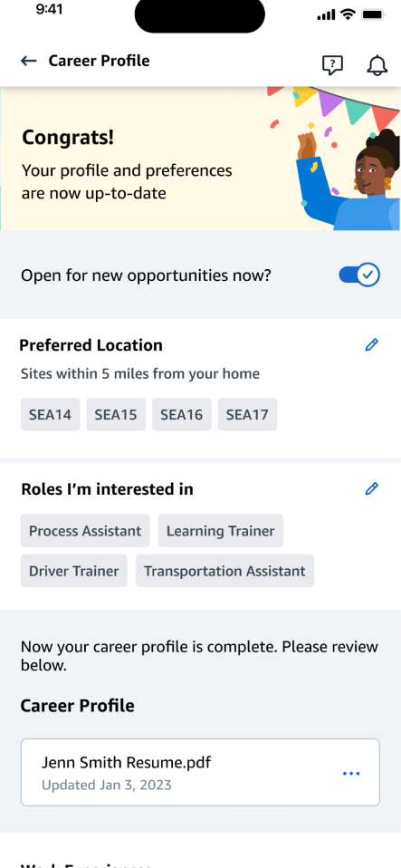Image resolution: width=401 pixels, height=868 pixels.
Task: Select the SEA15 site chip
Action: pyautogui.click(x=116, y=415)
